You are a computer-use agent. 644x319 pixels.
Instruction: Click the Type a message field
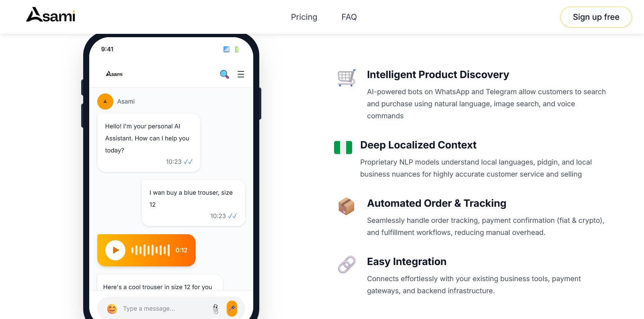[164, 309]
